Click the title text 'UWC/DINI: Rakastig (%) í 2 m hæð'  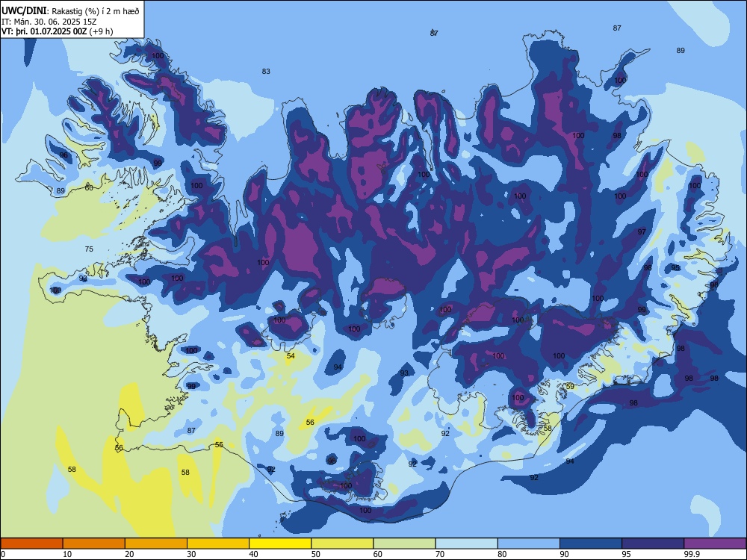[x=70, y=11]
